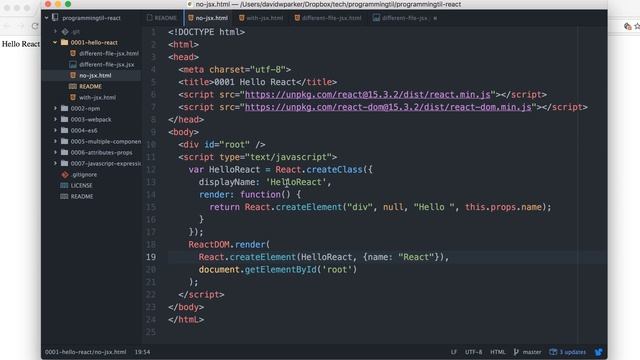Click the 0001-hello-react/no-jsx.html path in status bar
640x360 pixels.
point(86,352)
